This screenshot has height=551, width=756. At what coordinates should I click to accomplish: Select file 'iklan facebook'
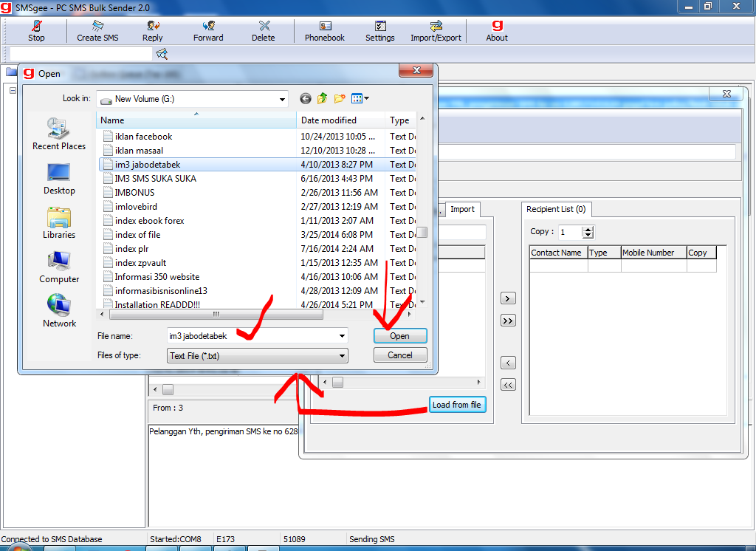[143, 137]
